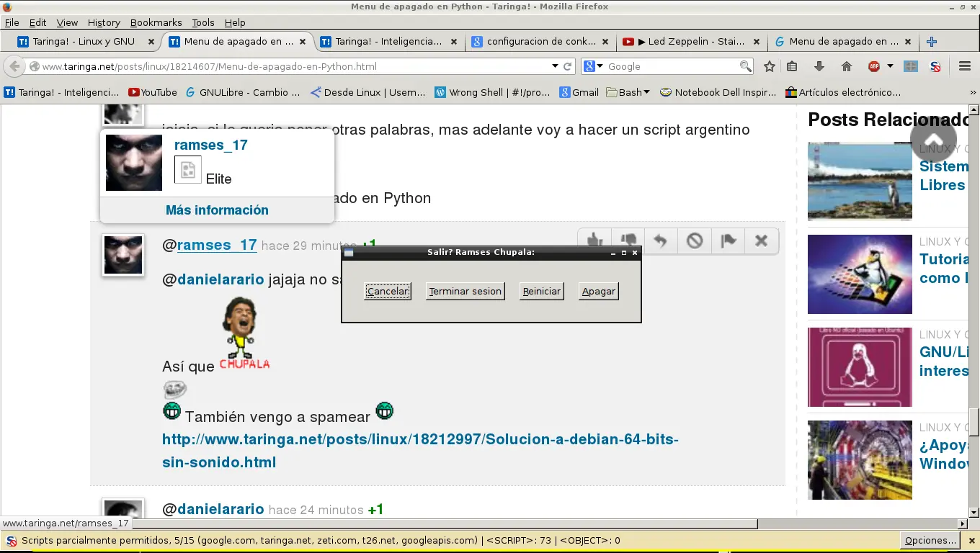Open the Firefox hamburger menu
The image size is (980, 553).
[x=965, y=66]
